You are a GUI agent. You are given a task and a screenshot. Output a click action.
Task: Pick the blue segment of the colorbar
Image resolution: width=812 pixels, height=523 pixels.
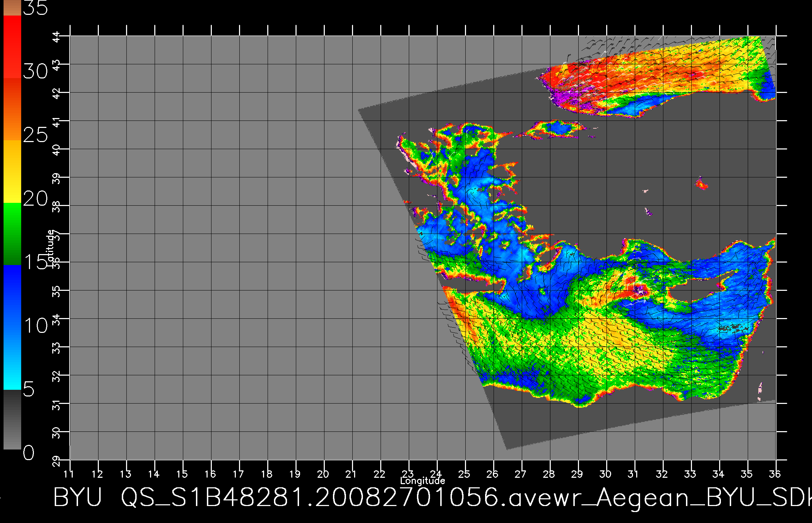(12, 327)
